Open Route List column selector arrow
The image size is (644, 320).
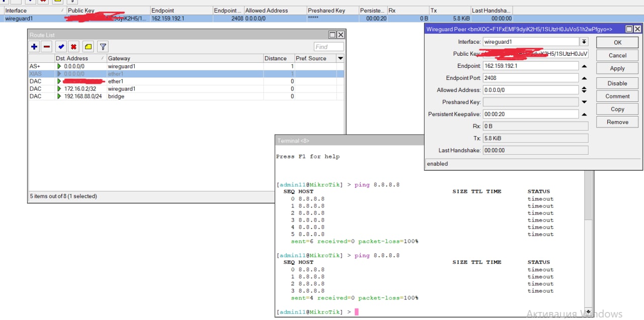341,58
